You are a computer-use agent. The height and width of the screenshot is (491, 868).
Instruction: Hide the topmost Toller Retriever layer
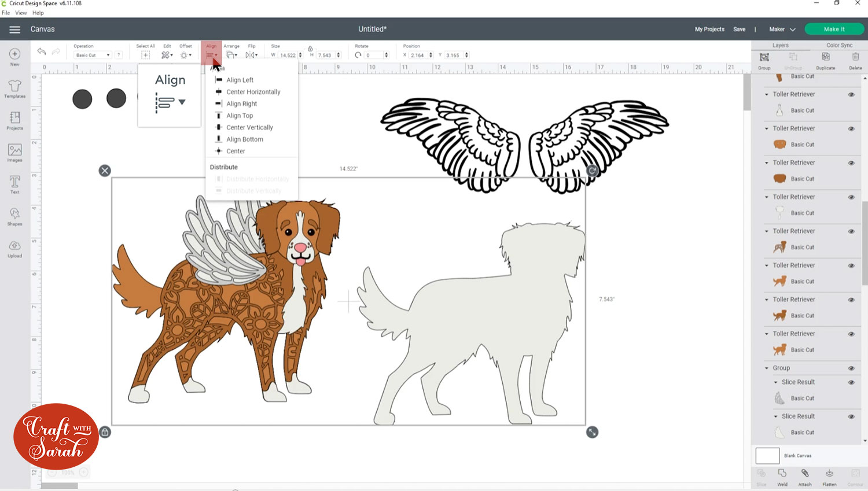click(x=851, y=94)
